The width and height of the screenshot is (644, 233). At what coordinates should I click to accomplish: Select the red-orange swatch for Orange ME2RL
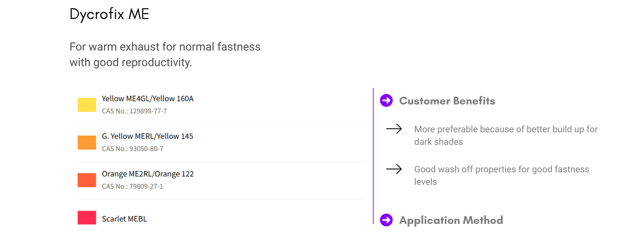[87, 180]
